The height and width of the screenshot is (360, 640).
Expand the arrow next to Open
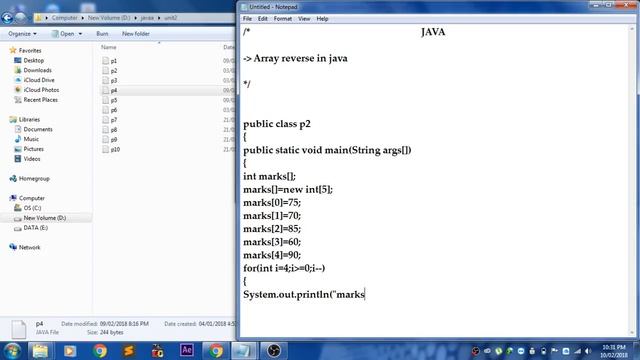[x=80, y=34]
